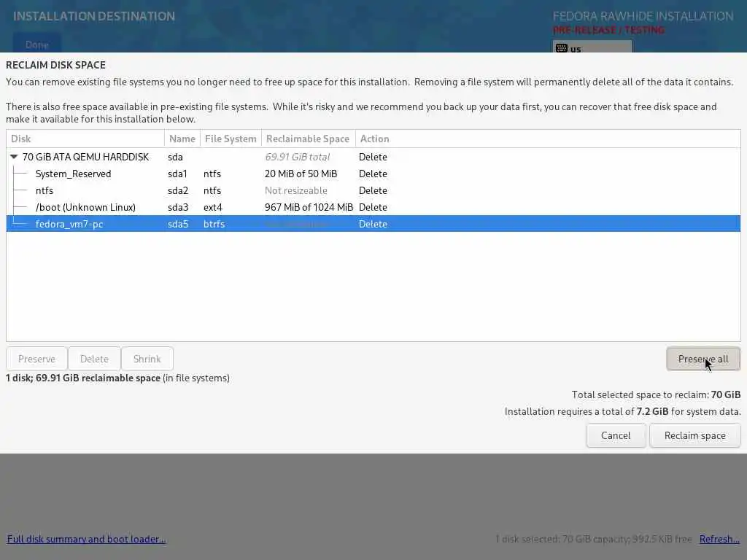Click the Shrink button
The width and height of the screenshot is (747, 560).
147,359
